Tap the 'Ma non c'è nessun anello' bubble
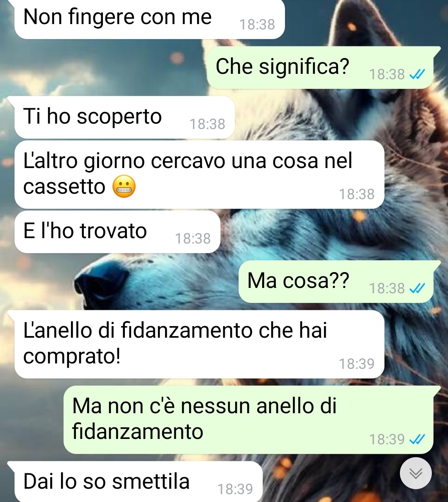 pos(248,420)
